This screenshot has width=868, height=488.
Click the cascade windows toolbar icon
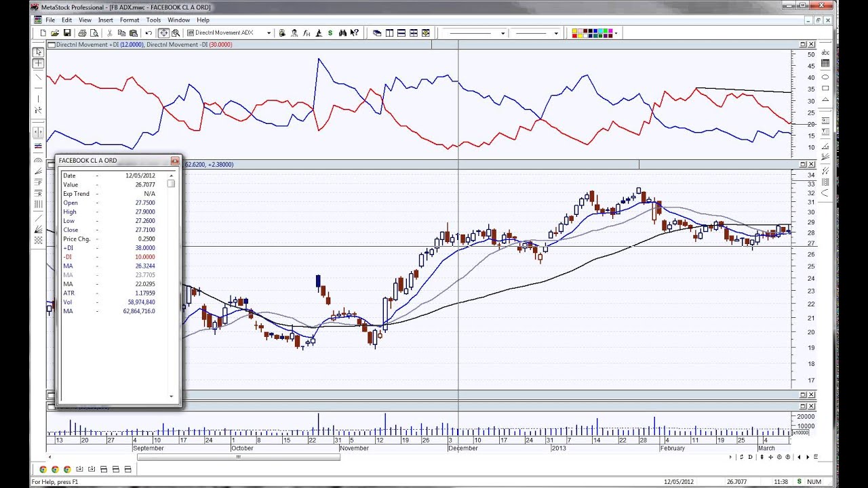coord(377,33)
